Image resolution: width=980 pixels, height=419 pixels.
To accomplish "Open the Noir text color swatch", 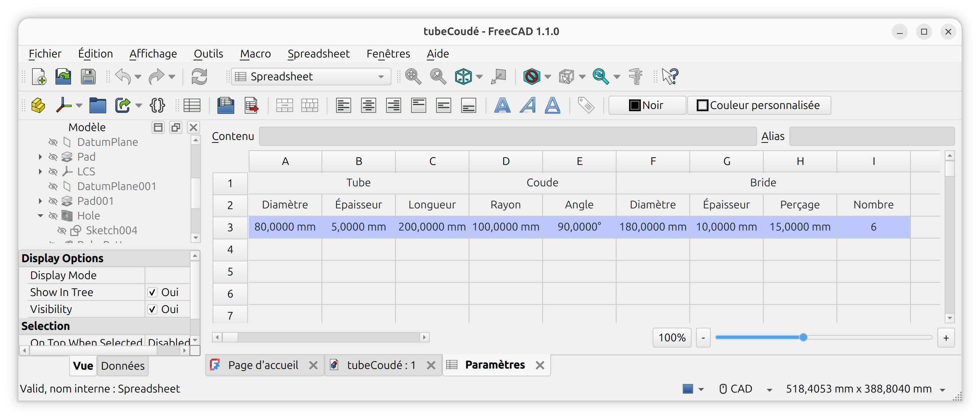I will pos(647,106).
